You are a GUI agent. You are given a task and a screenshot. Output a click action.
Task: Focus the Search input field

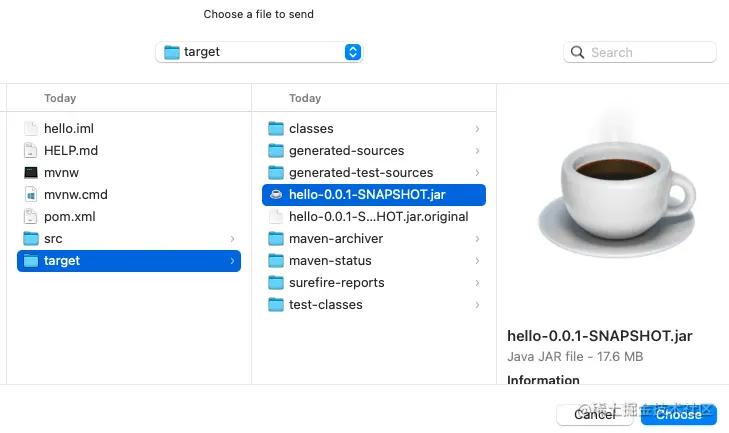640,52
